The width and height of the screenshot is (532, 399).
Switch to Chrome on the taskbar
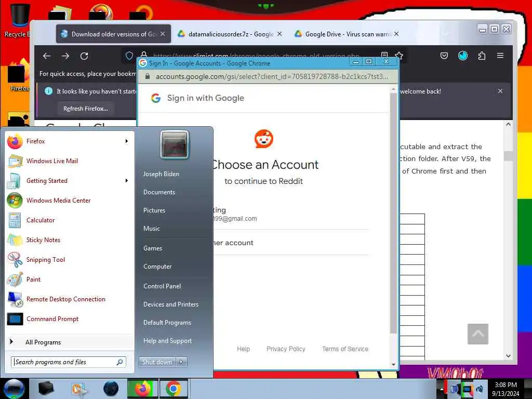pyautogui.click(x=174, y=389)
